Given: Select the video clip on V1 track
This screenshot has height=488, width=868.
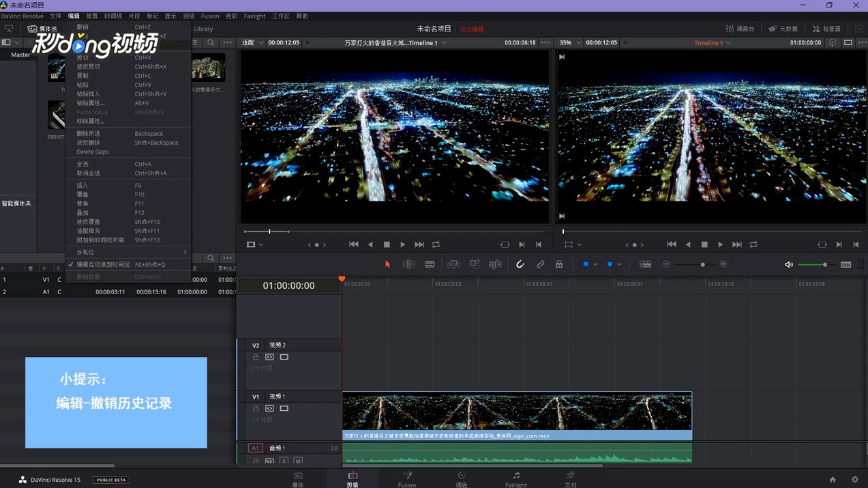Looking at the screenshot, I should coord(517,416).
